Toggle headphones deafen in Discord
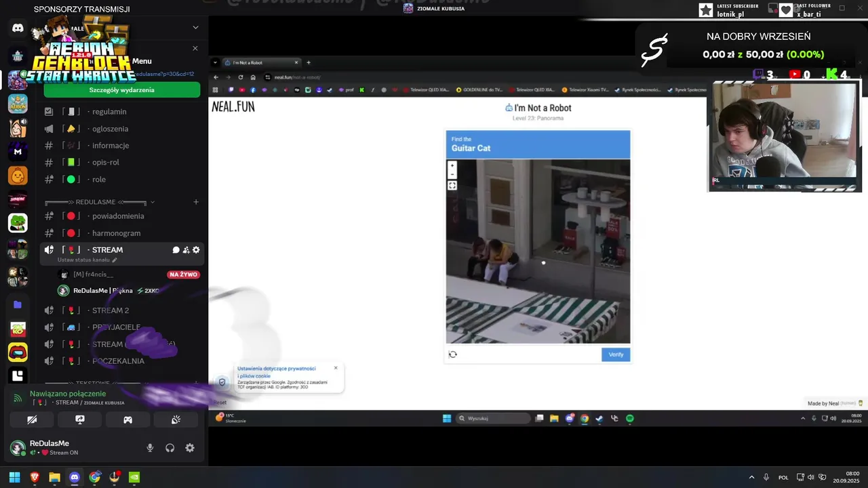This screenshot has height=488, width=868. coord(170,448)
